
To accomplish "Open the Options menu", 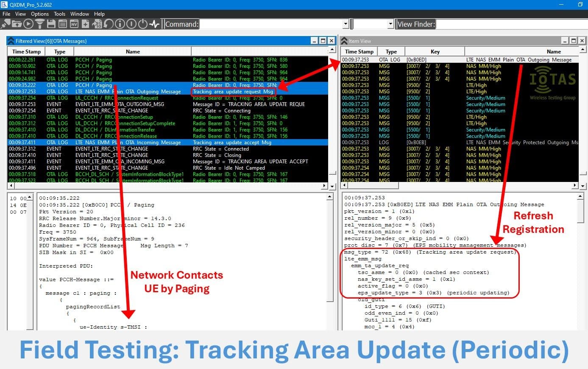I will click(40, 14).
